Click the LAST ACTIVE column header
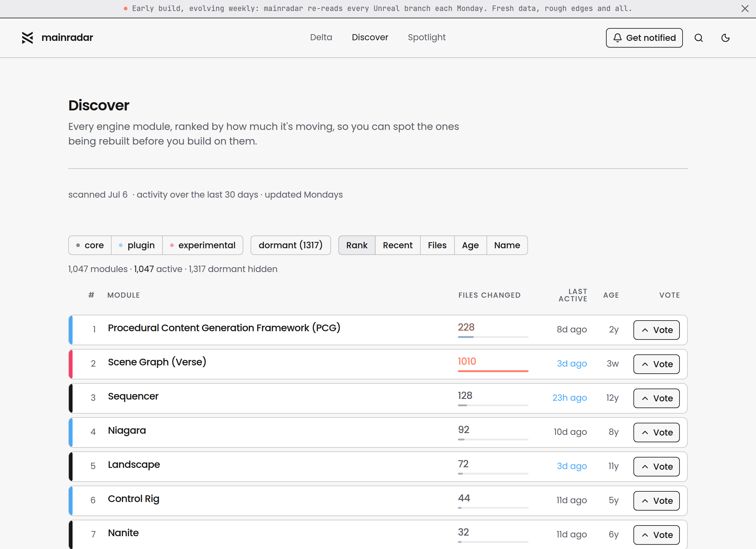 pos(573,295)
